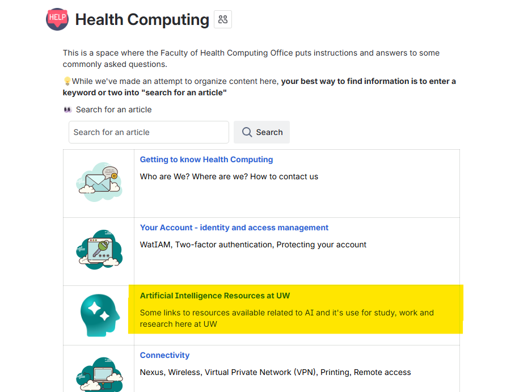The width and height of the screenshot is (532, 392).
Task: Click the Nexus Wireless VPN Printing description
Action: pos(275,372)
